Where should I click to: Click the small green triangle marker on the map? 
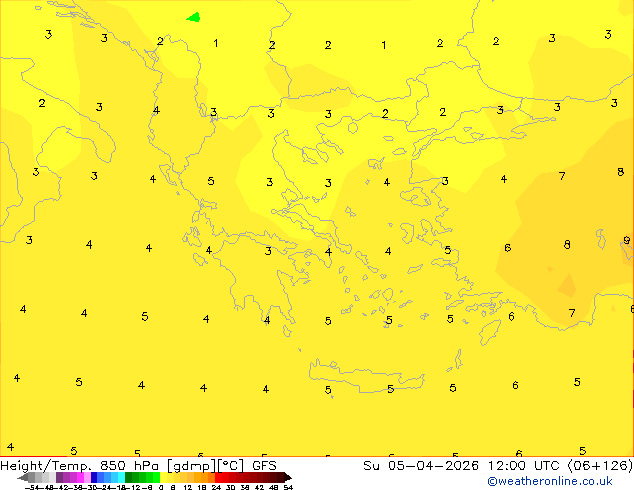pyautogui.click(x=194, y=17)
